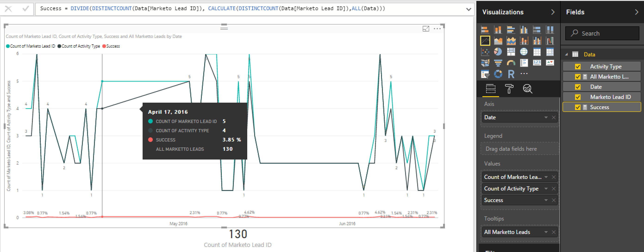Uncheck the All Marketto Leads measure
This screenshot has height=252, width=644.
coord(578,77)
